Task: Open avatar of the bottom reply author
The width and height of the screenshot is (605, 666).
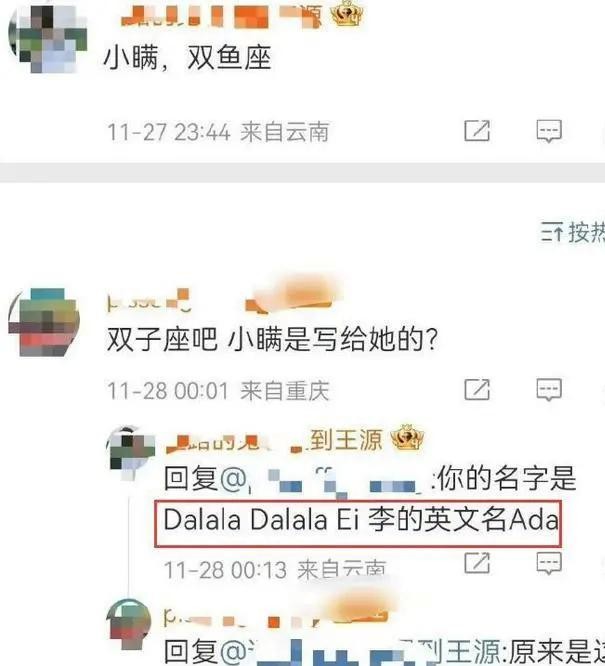Action: click(x=129, y=624)
